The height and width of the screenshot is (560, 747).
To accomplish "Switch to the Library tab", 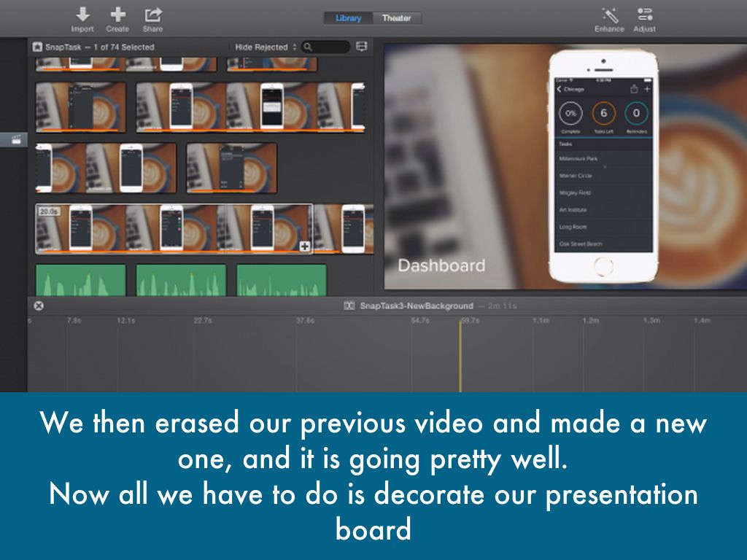I will point(349,18).
